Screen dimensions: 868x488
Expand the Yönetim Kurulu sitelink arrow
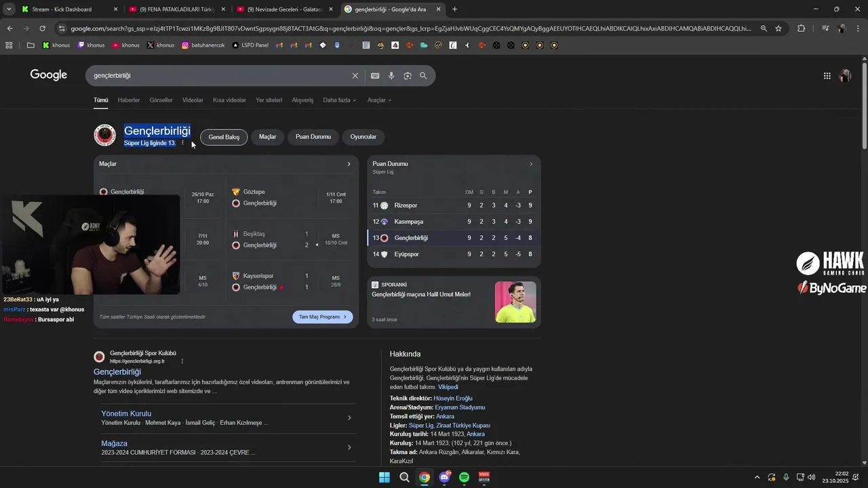(x=349, y=418)
